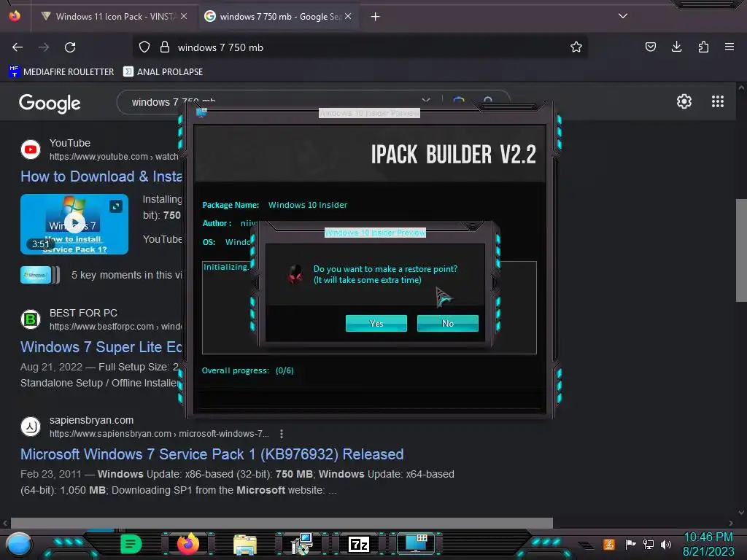Open the clock showing 10:46 PM
The image size is (747, 560).
708,544
